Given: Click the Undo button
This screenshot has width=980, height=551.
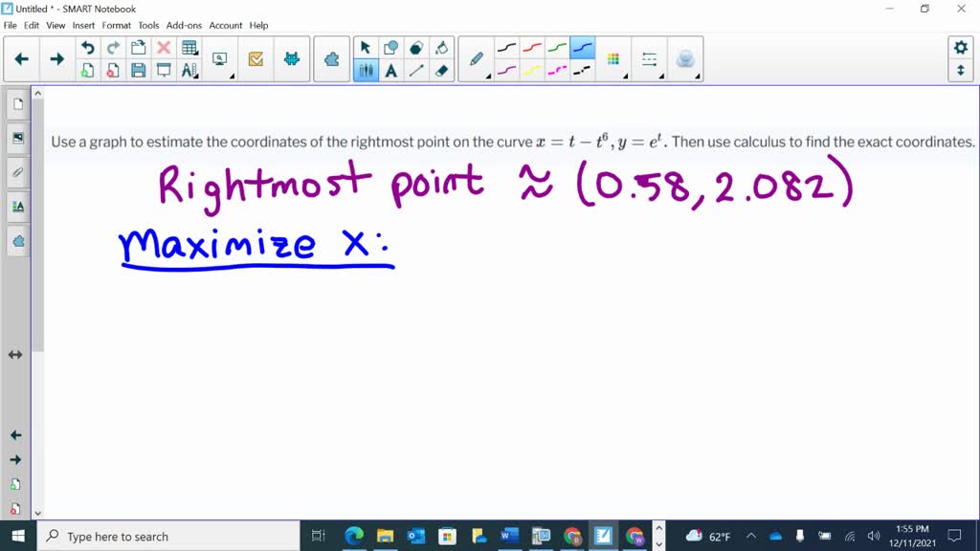Looking at the screenshot, I should (x=88, y=47).
